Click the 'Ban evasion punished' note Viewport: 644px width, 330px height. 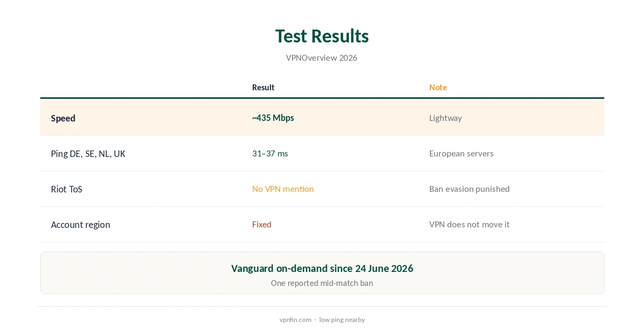[x=469, y=189]
